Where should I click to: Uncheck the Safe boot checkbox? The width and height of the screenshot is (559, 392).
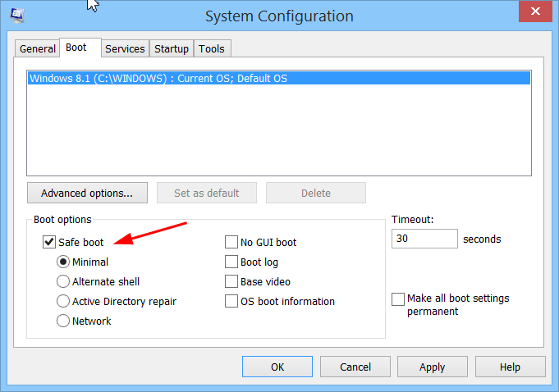(48, 242)
